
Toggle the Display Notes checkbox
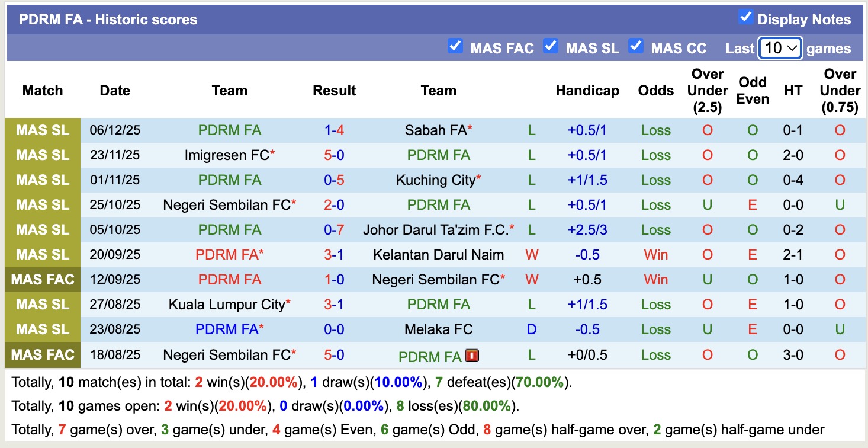click(x=745, y=18)
